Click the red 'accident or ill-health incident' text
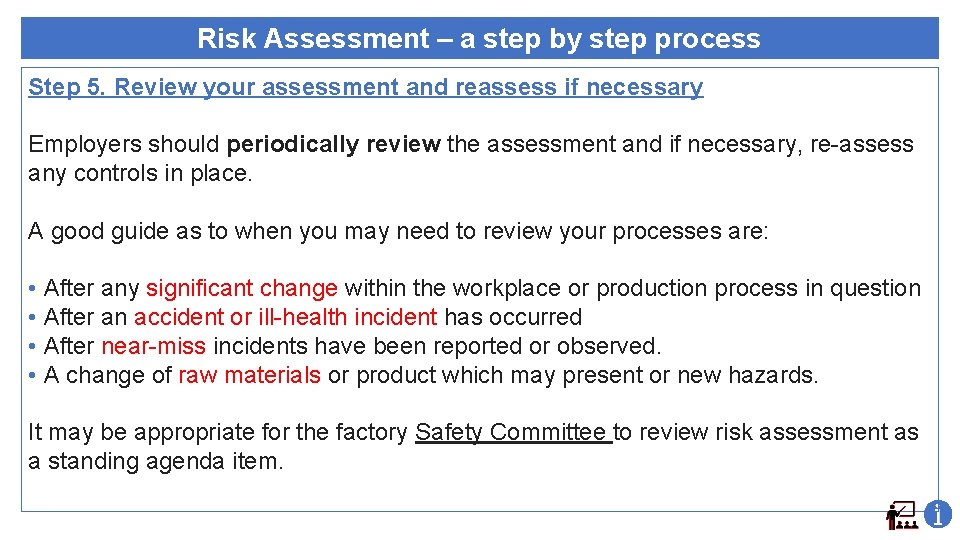Image resolution: width=960 pixels, height=540 pixels. point(285,318)
